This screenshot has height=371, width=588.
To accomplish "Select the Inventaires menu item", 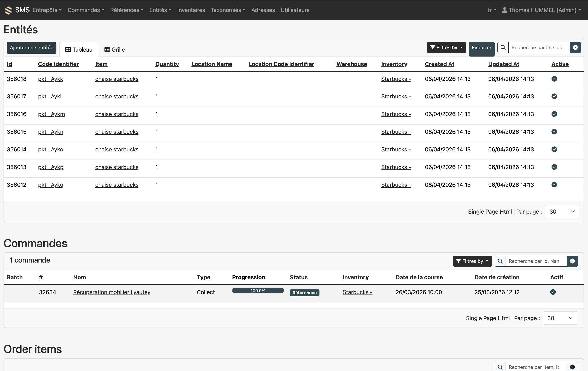I will point(191,10).
